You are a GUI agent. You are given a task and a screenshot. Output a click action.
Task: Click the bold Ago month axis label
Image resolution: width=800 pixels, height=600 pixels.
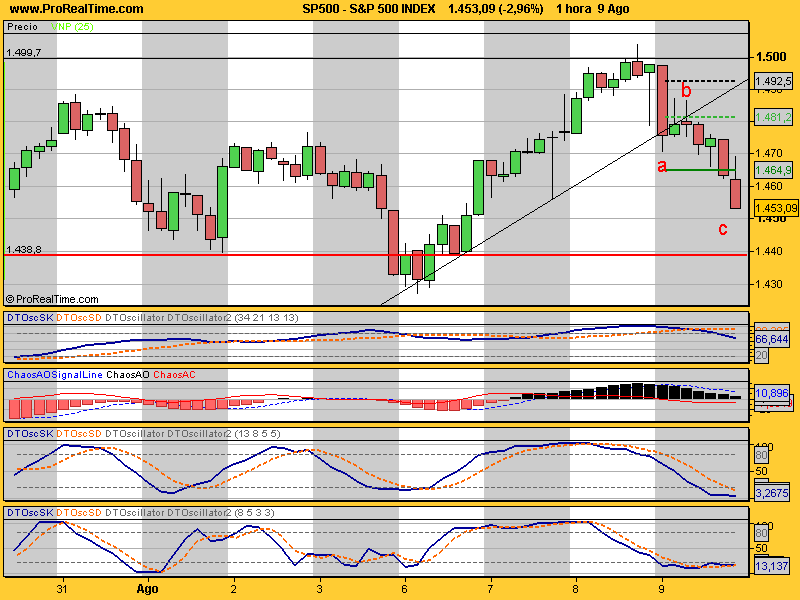coord(147,589)
